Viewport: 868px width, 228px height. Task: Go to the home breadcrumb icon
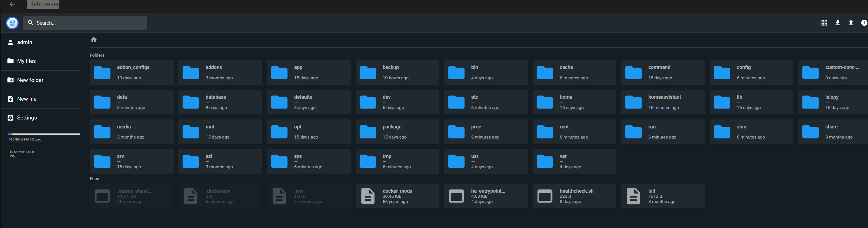pos(94,40)
